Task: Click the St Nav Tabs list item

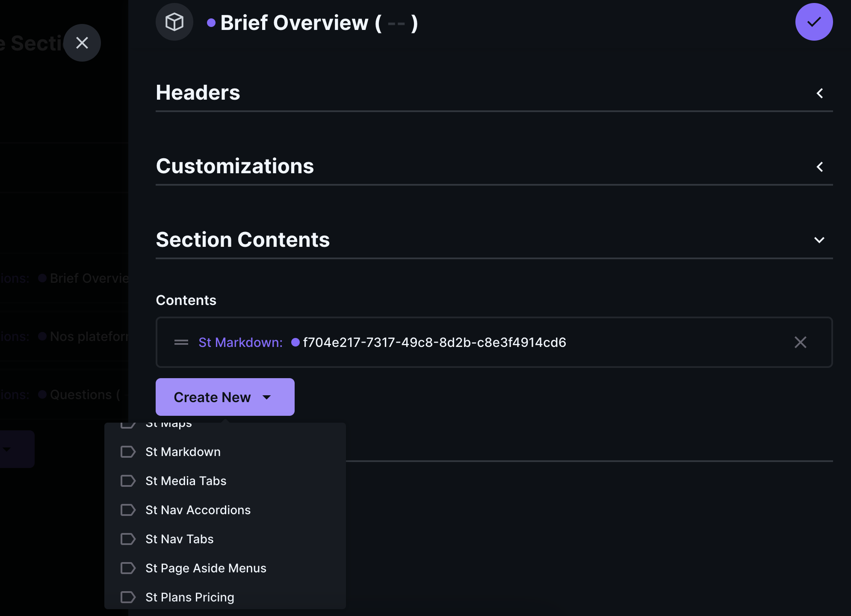Action: pos(179,538)
